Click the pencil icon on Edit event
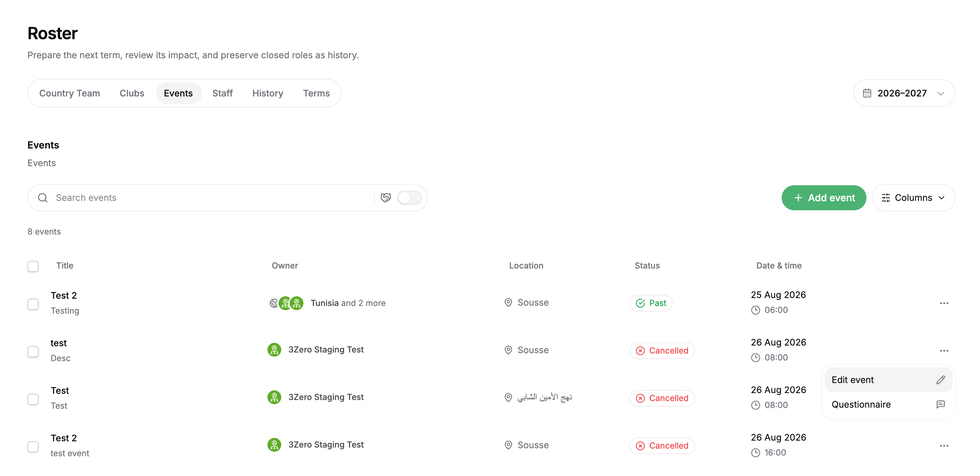Image resolution: width=980 pixels, height=476 pixels. point(940,380)
